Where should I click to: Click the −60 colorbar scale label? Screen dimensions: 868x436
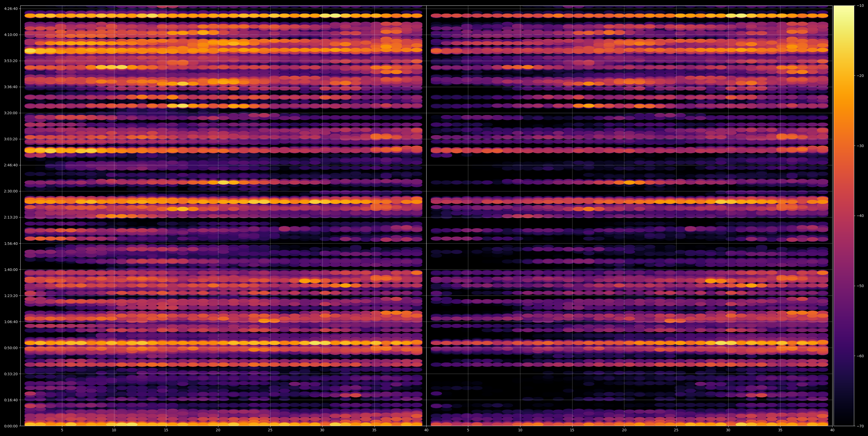[x=860, y=356]
